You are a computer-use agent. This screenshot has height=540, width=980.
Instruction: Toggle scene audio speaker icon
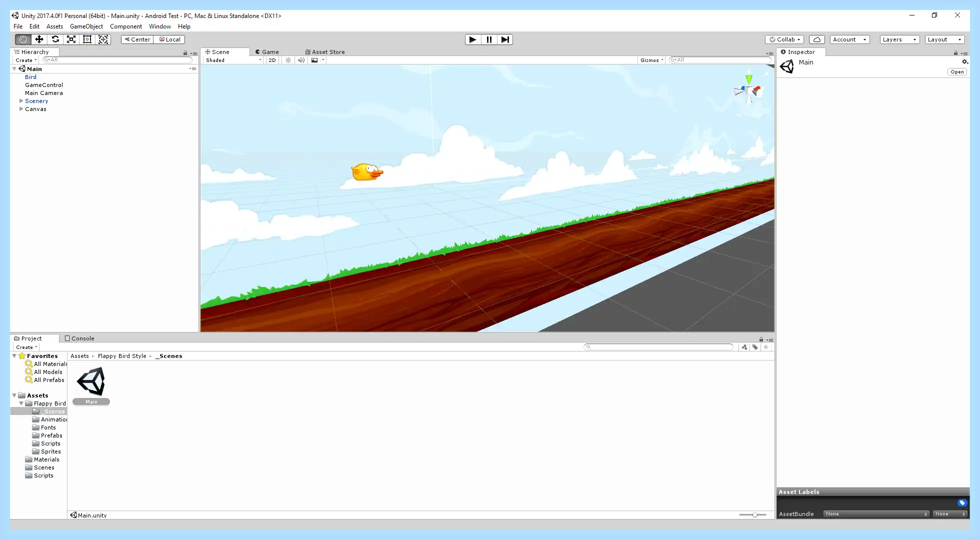(x=301, y=60)
